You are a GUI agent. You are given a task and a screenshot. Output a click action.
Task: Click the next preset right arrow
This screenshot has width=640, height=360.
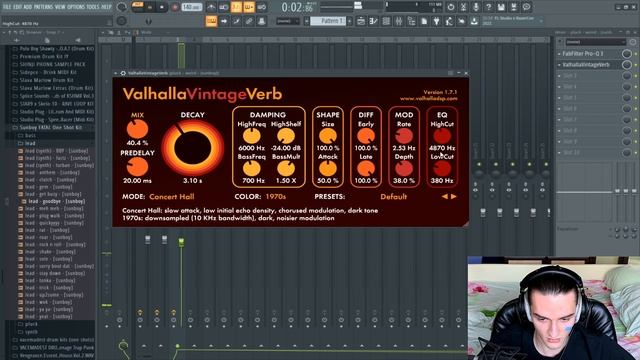coord(453,196)
